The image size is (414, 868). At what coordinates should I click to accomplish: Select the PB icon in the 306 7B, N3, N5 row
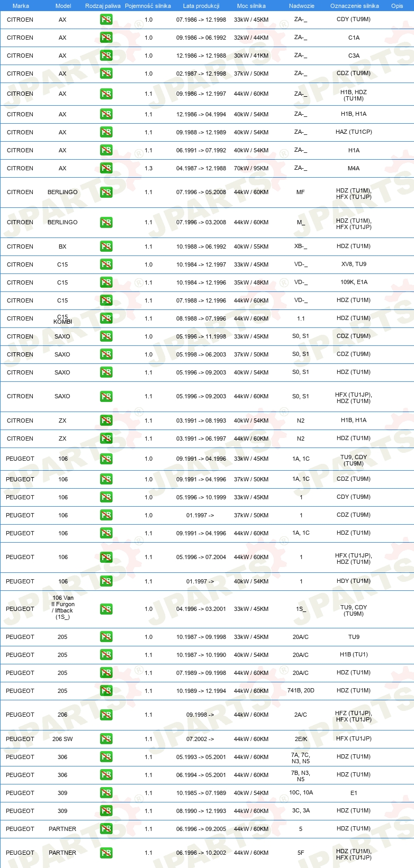pyautogui.click(x=106, y=775)
